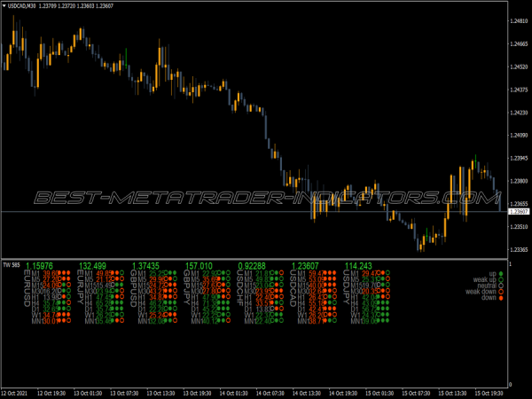Click the EURJPY price 132.499
The height and width of the screenshot is (399, 532).
[x=92, y=266]
